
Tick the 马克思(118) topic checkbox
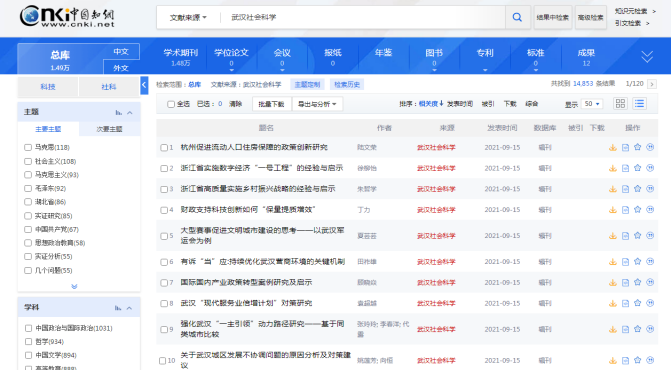point(28,147)
